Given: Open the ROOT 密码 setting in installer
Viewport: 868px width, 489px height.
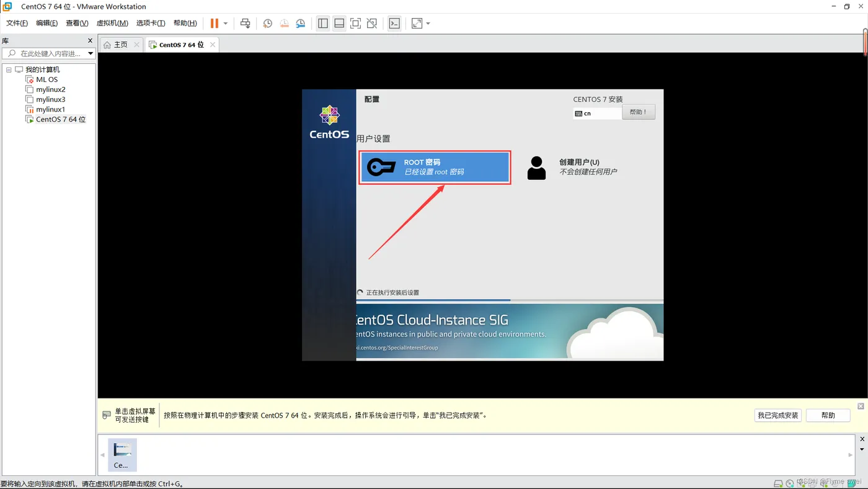Looking at the screenshot, I should pos(435,167).
